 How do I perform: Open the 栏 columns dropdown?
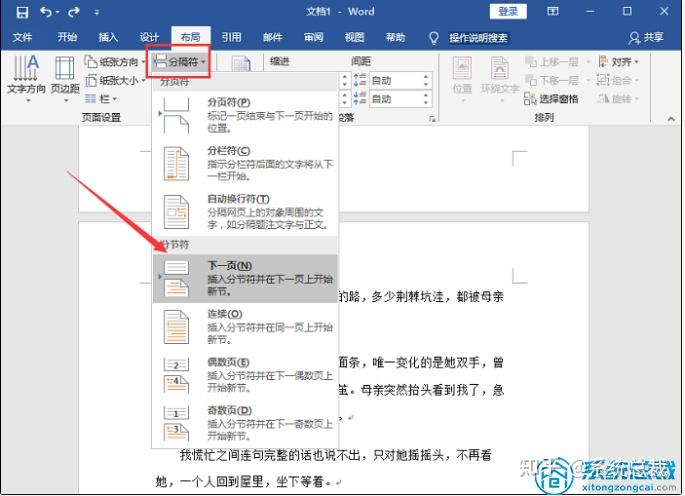[101, 99]
